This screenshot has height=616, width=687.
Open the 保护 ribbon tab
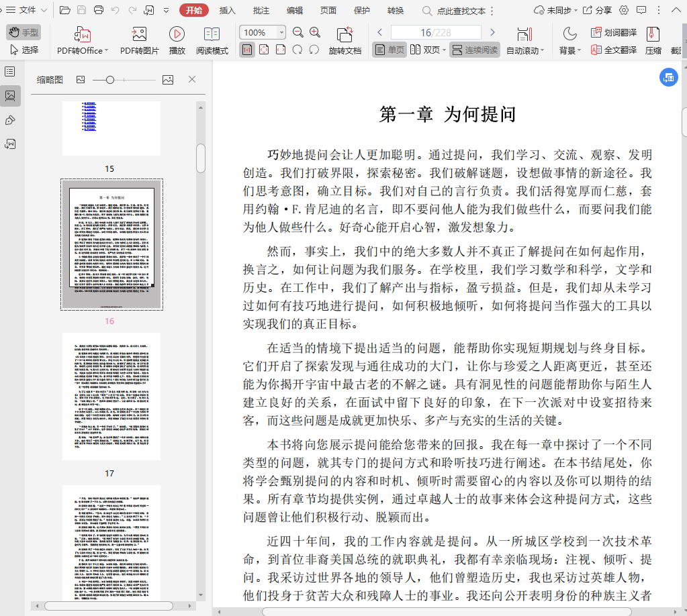coord(361,10)
